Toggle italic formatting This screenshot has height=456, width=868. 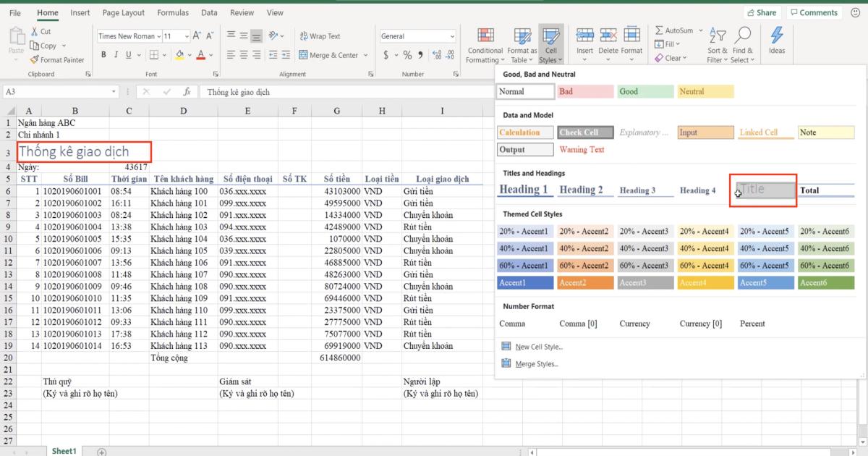(116, 54)
